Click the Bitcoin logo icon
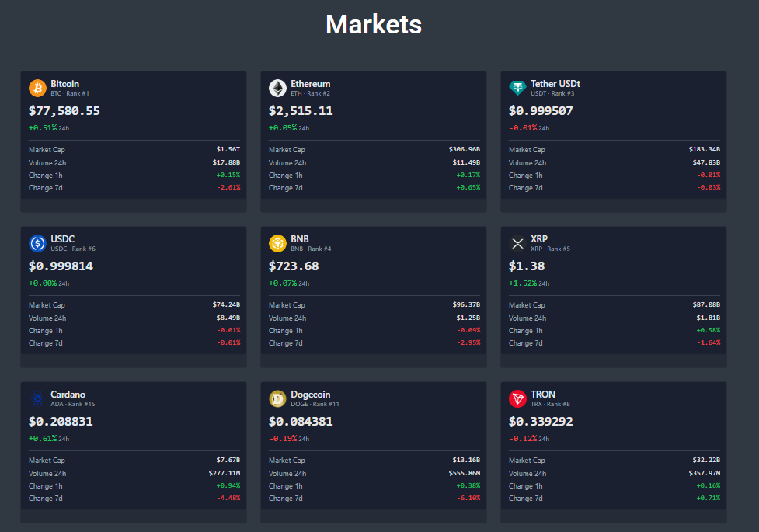 click(37, 88)
